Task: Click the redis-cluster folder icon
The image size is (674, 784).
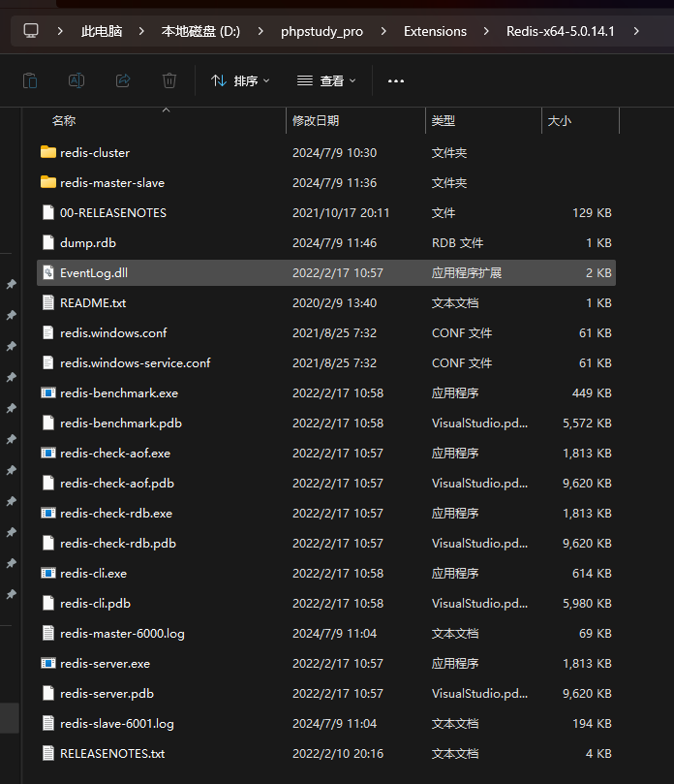Action: coord(48,152)
